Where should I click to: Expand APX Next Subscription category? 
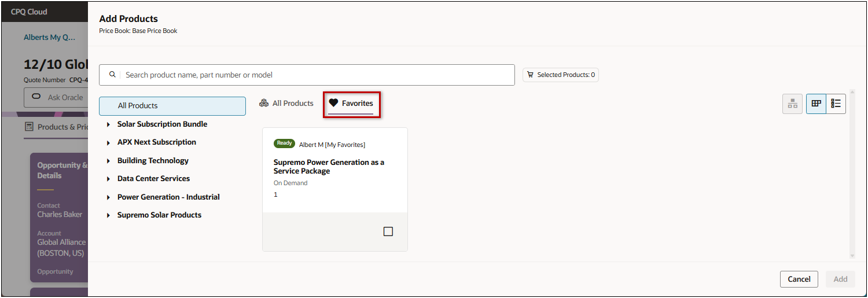coord(108,142)
